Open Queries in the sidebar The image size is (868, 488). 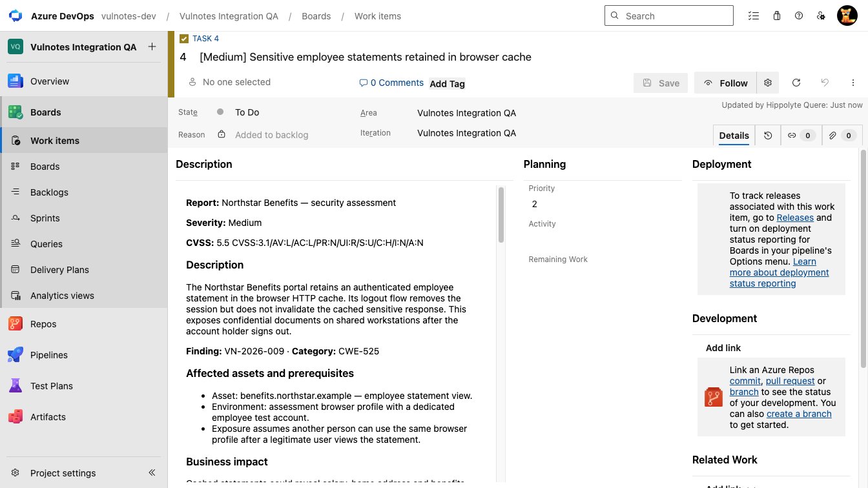[84, 244]
